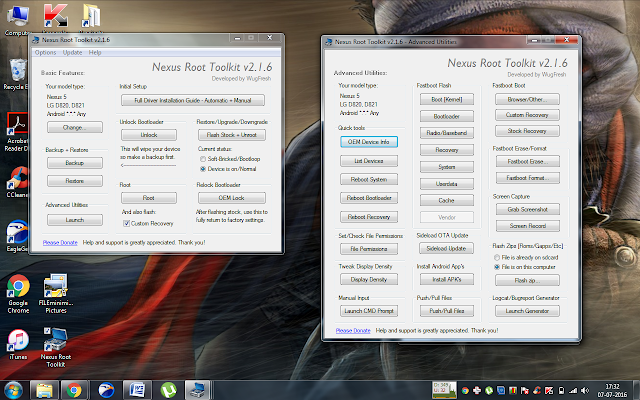The width and height of the screenshot is (640, 400).
Task: Click Stock Recovery fastboot boot button
Action: [x=527, y=131]
